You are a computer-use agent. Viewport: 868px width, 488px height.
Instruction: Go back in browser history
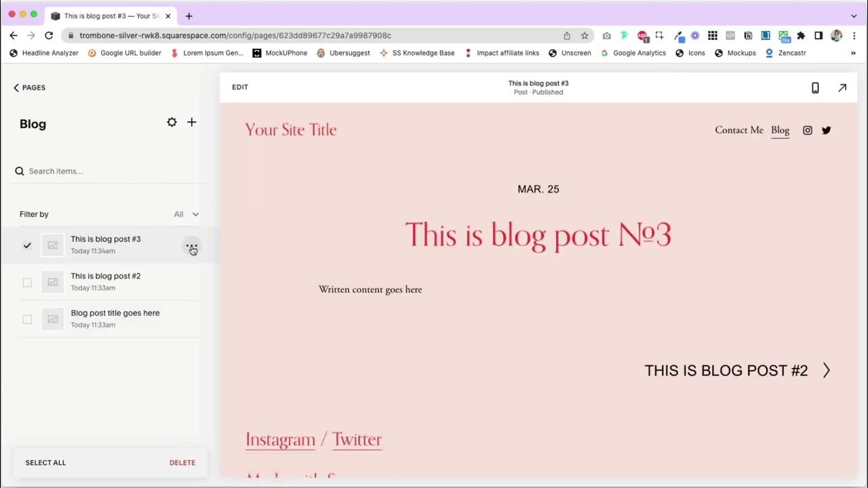(14, 35)
